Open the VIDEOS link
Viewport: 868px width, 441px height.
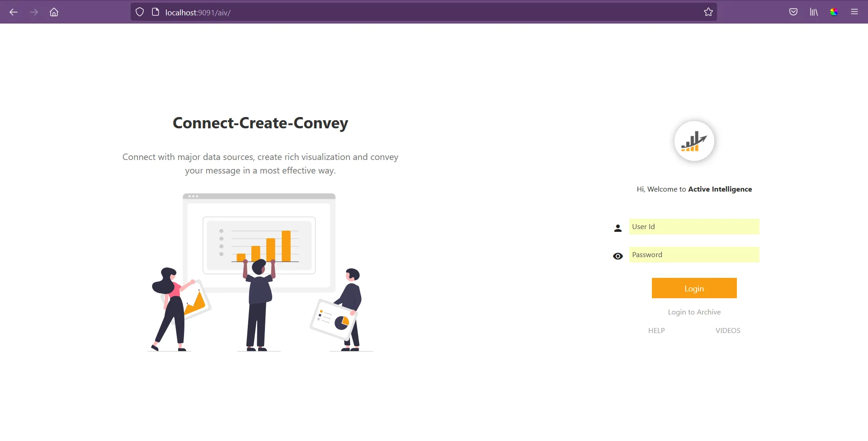[x=728, y=331]
